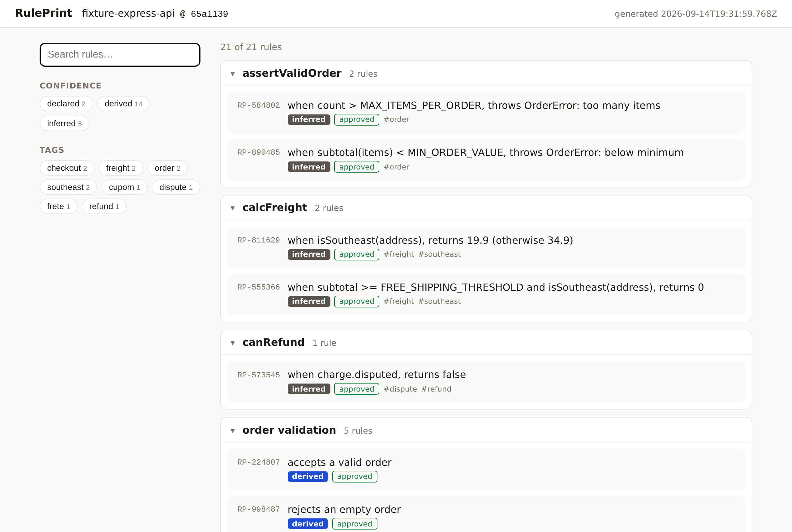Click #freight tag on rule RP-555366
The height and width of the screenshot is (532, 792).
coord(399,301)
